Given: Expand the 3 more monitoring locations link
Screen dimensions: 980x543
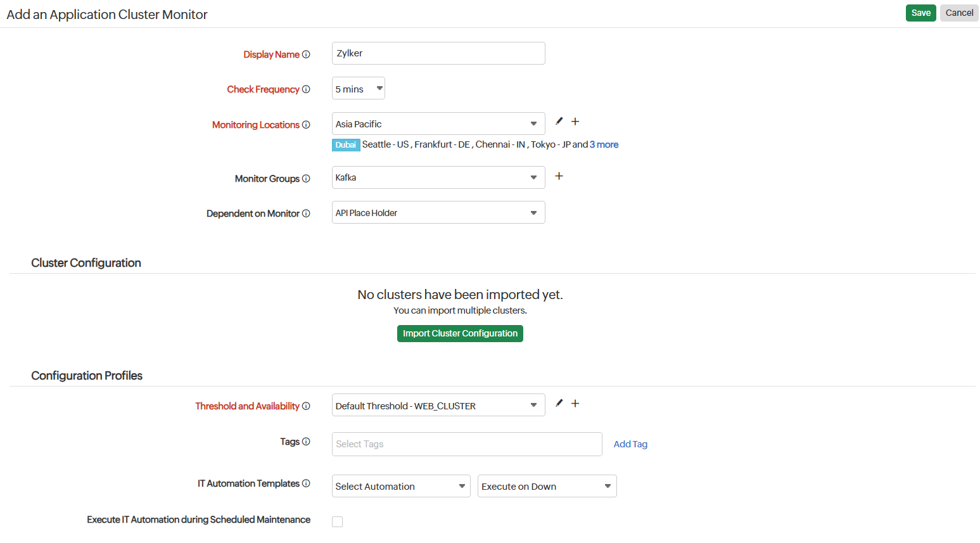Looking at the screenshot, I should pyautogui.click(x=603, y=144).
